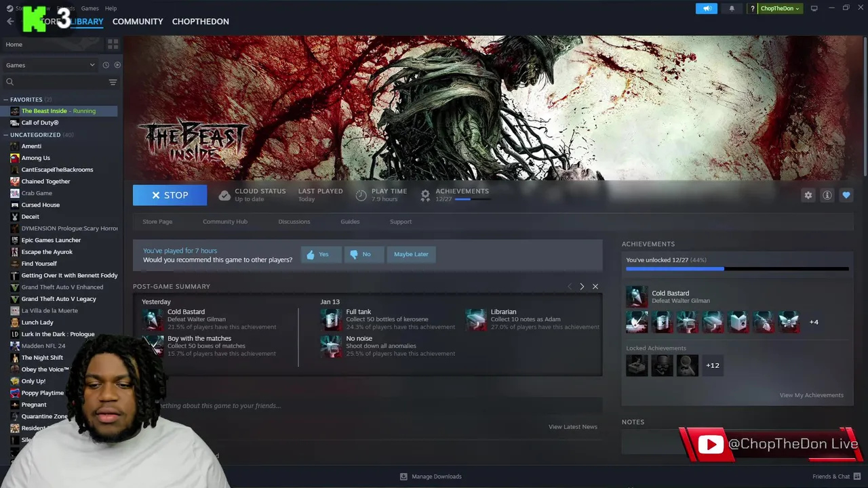Image resolution: width=868 pixels, height=488 pixels.
Task: Open game settings gear icon
Action: [808, 195]
